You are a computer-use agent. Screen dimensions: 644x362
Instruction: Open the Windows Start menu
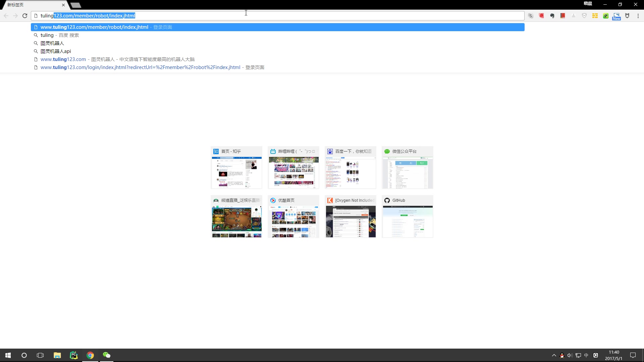pos(8,355)
